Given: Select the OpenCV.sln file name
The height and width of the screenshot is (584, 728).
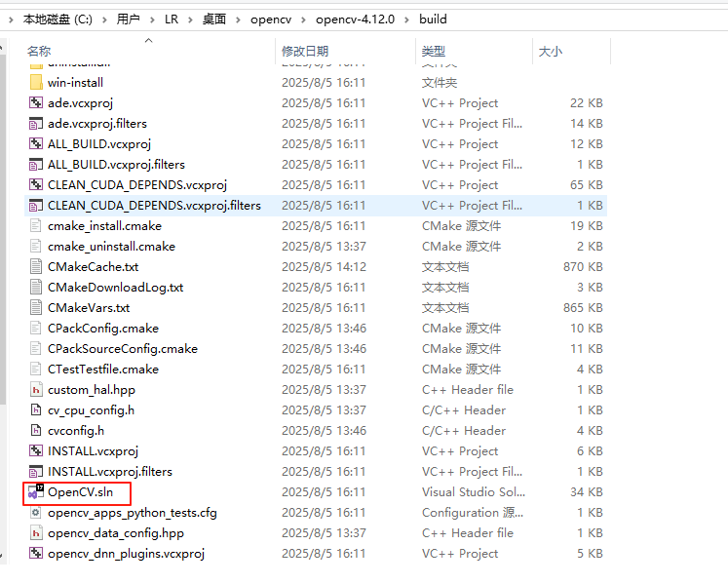Looking at the screenshot, I should pos(80,492).
